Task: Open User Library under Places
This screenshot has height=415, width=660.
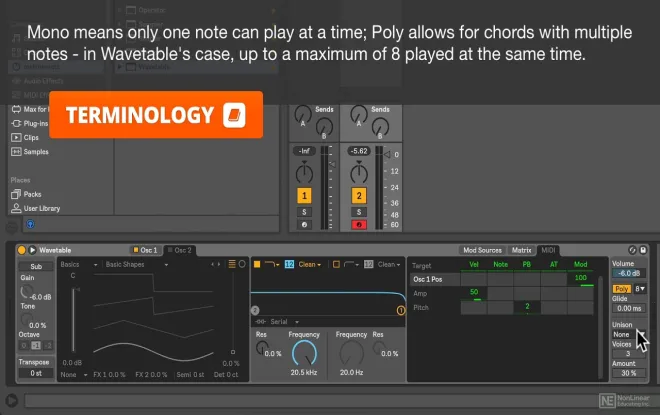Action: point(36,208)
